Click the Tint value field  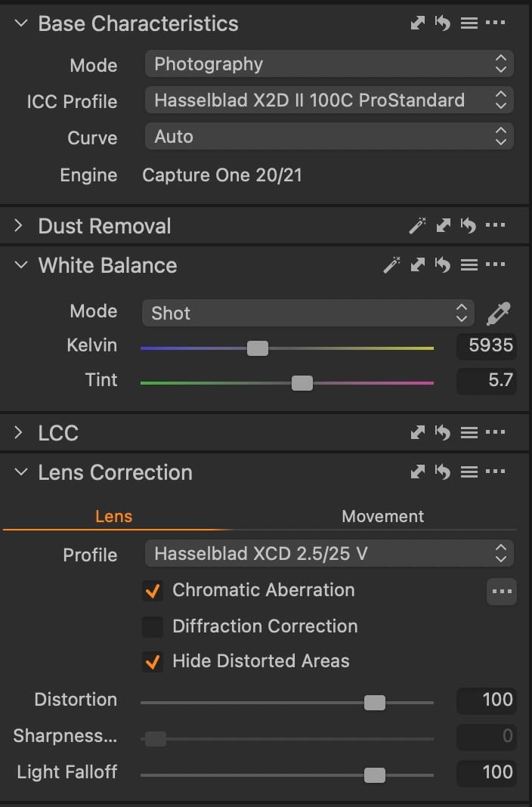(x=486, y=380)
